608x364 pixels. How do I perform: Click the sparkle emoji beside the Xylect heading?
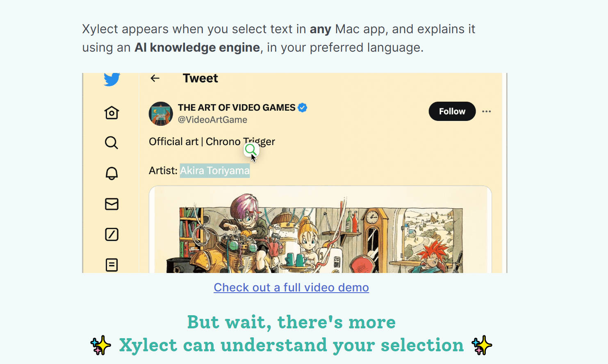pyautogui.click(x=100, y=345)
